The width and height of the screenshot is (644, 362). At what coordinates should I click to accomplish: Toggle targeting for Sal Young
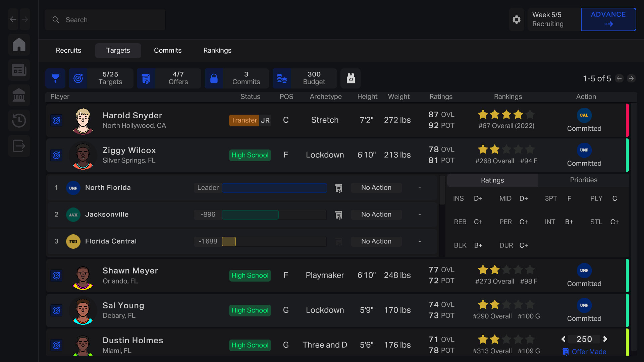[56, 310]
